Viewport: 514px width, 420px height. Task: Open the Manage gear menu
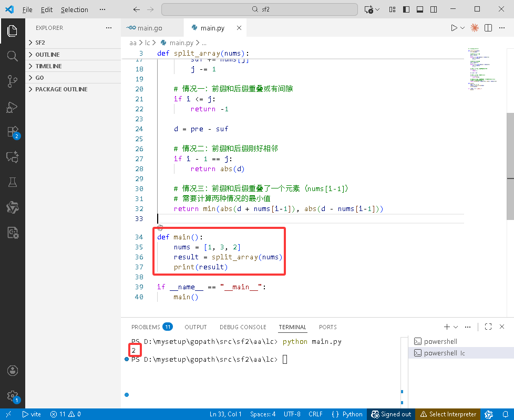[x=13, y=396]
